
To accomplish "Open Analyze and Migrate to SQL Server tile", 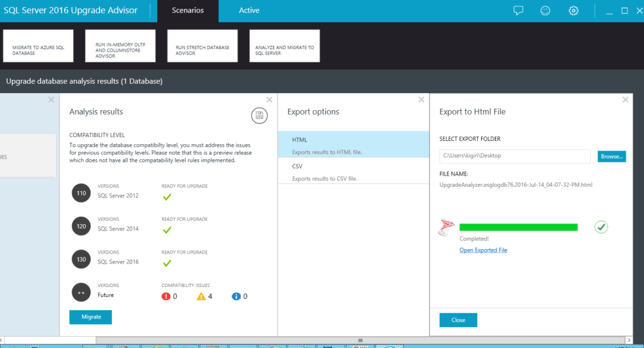I will [285, 46].
